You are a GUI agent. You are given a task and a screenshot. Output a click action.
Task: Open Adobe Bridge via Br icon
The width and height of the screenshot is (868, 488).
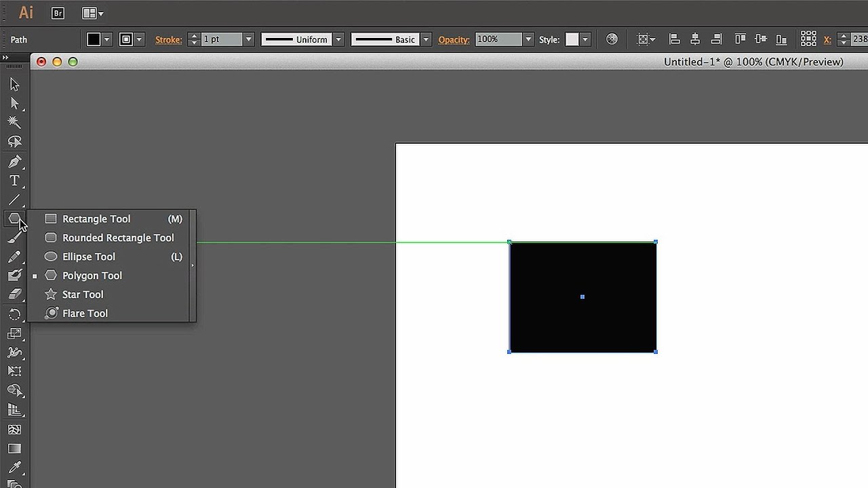point(58,13)
